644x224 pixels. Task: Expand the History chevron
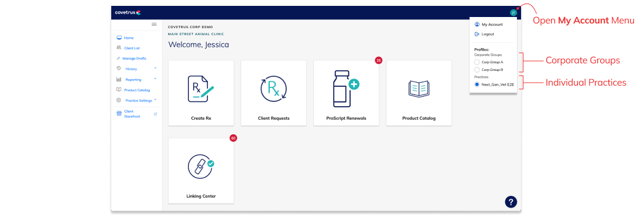point(155,68)
